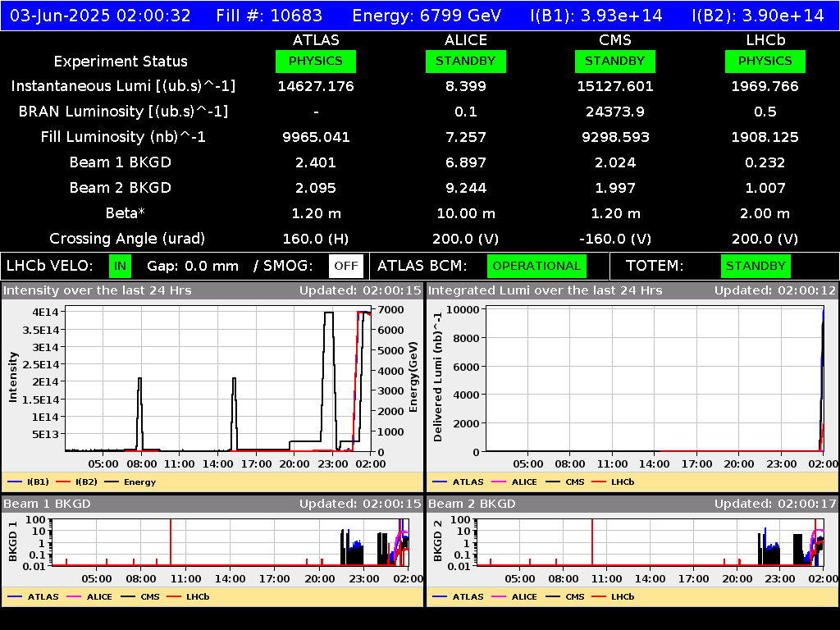Click CMS Beam 2 BKGD 1.997
Screen dimensions: 840x630
pos(615,188)
